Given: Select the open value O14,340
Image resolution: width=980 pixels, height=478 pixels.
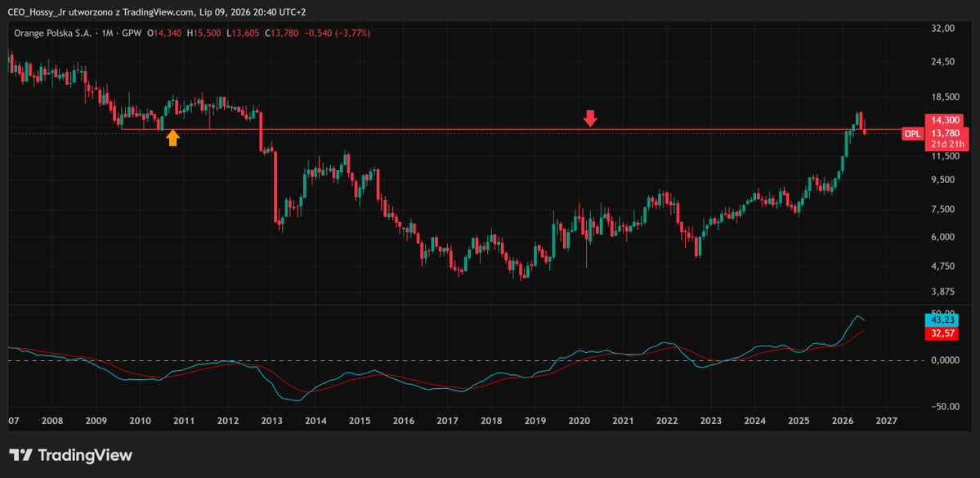Looking at the screenshot, I should 163,34.
